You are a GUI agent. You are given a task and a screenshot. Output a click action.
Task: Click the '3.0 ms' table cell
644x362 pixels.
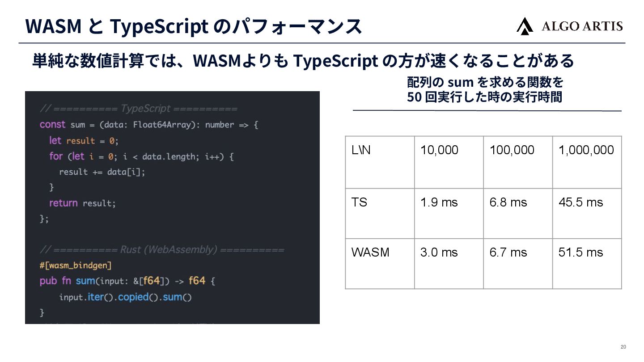(449, 264)
